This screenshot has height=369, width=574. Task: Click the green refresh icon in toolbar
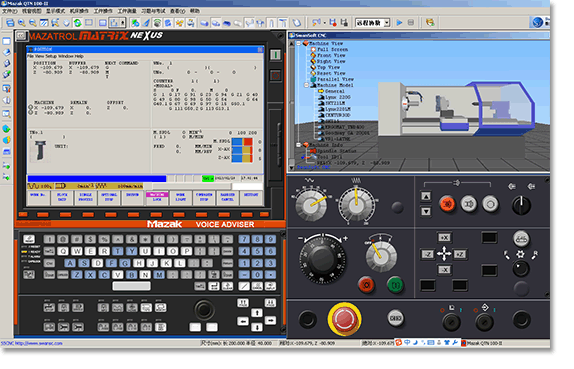coord(78,23)
